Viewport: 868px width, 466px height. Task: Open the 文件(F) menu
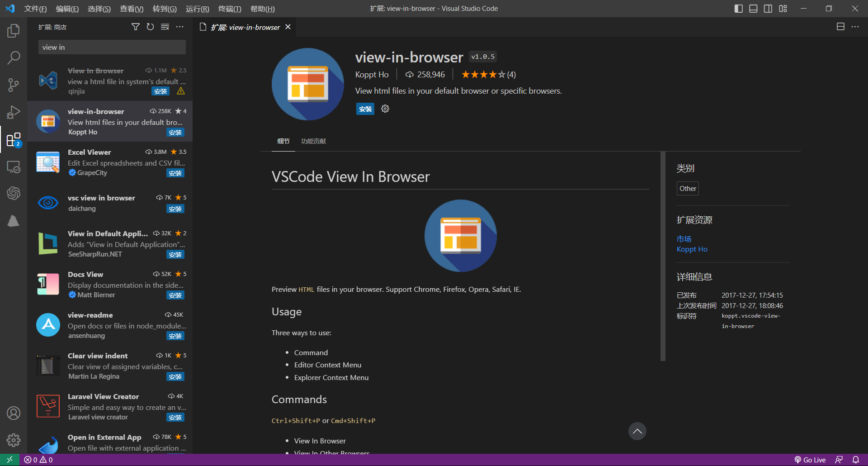click(35, 9)
